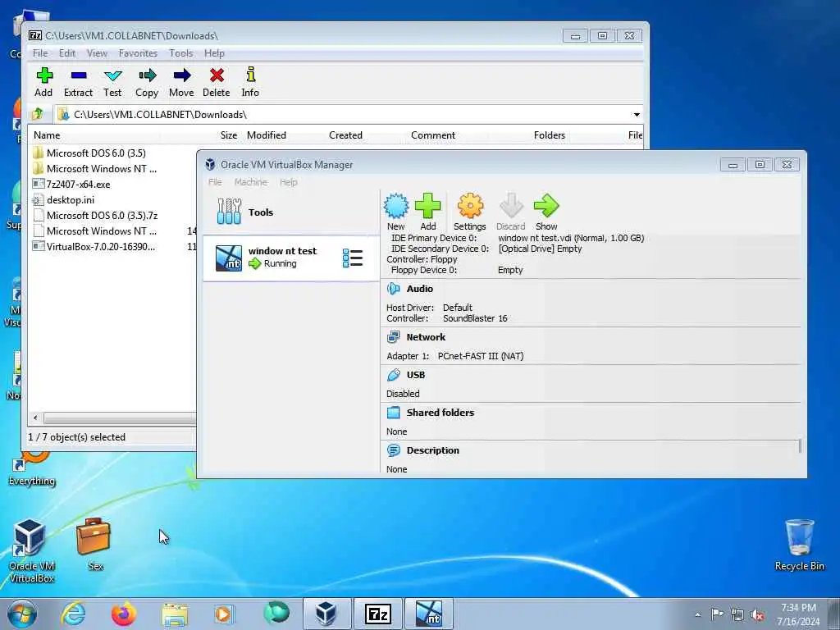Switch to running NT VM taskbar button

pyautogui.click(x=429, y=614)
